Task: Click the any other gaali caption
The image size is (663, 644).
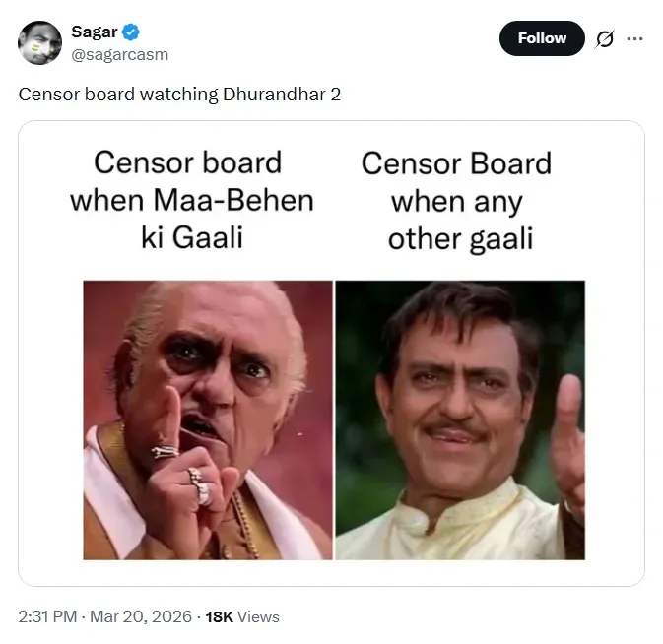Action: click(456, 201)
